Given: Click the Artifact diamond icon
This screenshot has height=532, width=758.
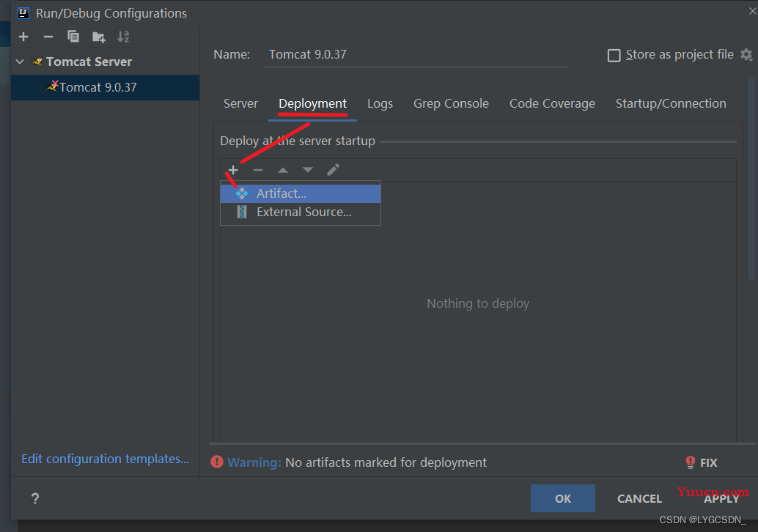Looking at the screenshot, I should click(x=242, y=193).
